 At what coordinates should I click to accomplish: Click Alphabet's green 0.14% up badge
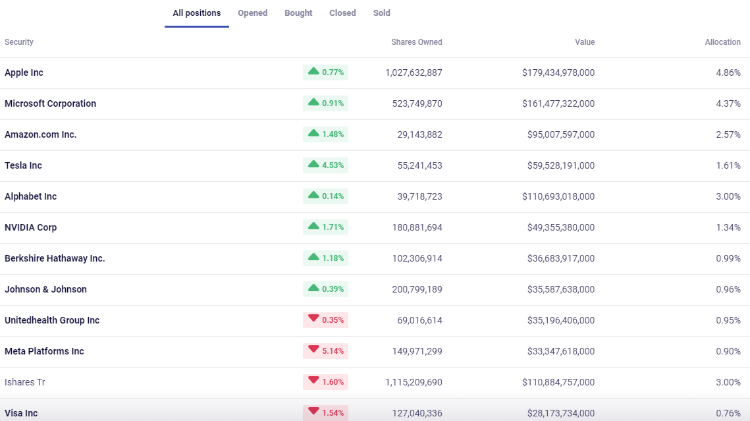coord(325,196)
